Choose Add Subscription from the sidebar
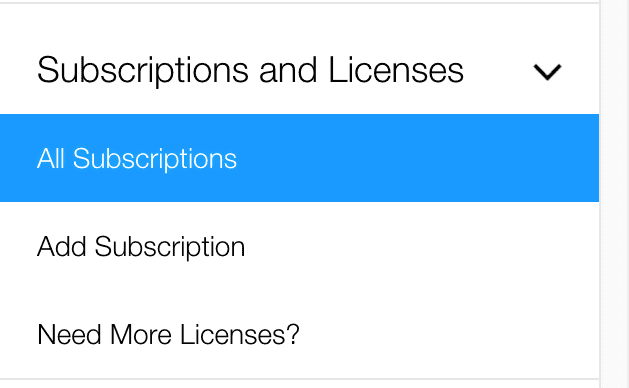The width and height of the screenshot is (629, 388). point(299,246)
